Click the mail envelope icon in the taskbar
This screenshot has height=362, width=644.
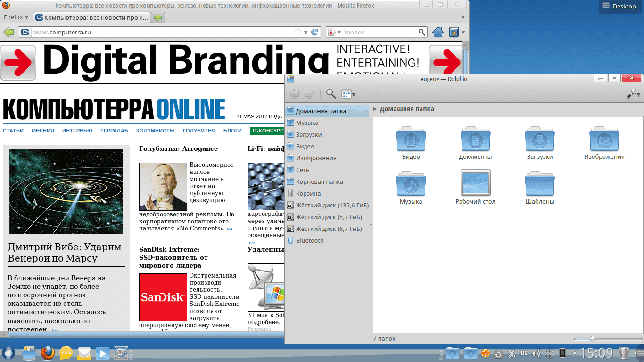[x=84, y=353]
